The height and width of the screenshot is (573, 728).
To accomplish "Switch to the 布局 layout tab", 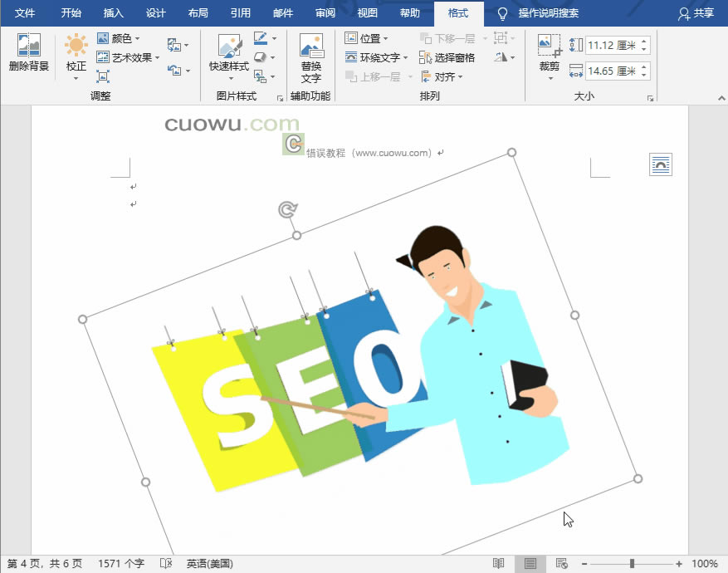I will [198, 13].
